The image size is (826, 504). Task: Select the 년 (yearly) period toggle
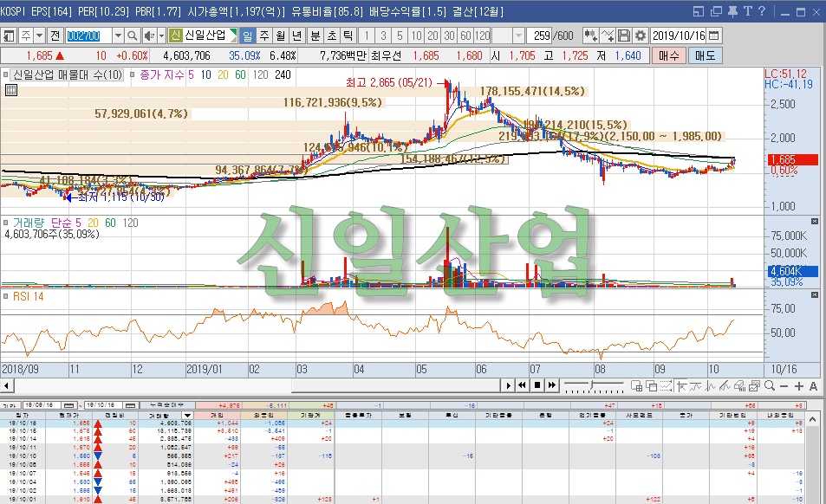pyautogui.click(x=297, y=36)
